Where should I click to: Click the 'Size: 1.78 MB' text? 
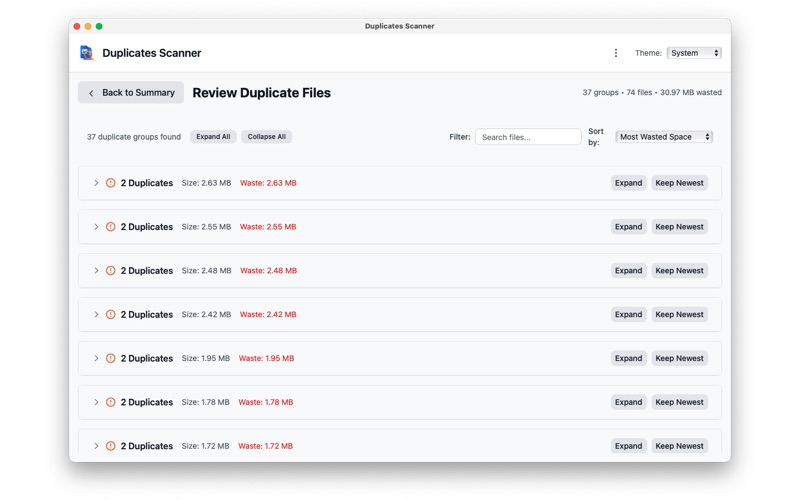pos(206,402)
